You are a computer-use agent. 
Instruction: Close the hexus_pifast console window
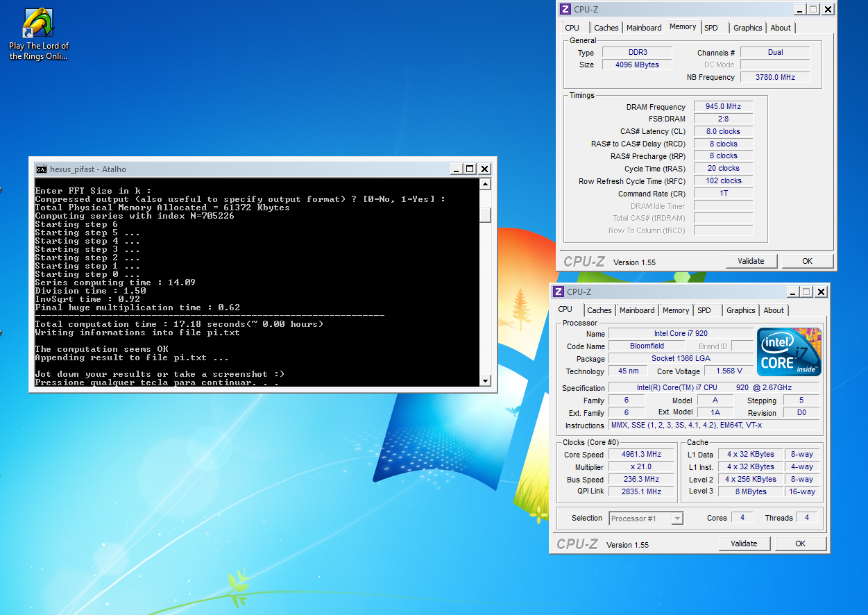pyautogui.click(x=484, y=169)
